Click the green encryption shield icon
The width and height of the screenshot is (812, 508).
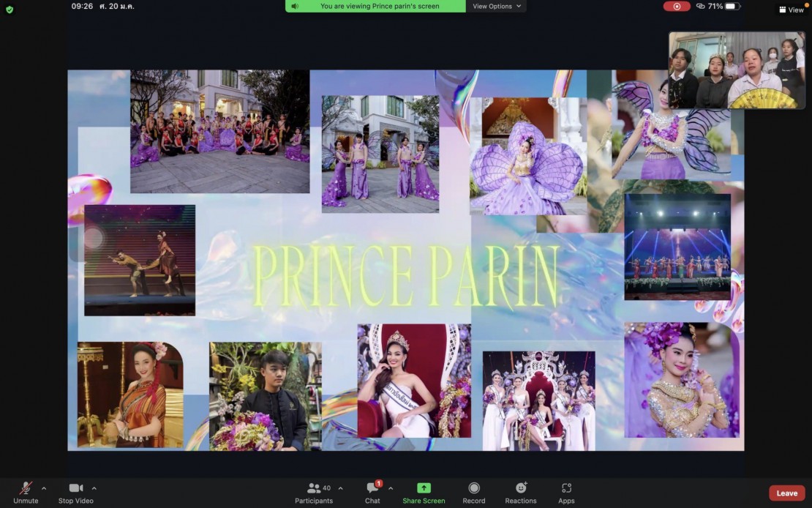(x=10, y=10)
